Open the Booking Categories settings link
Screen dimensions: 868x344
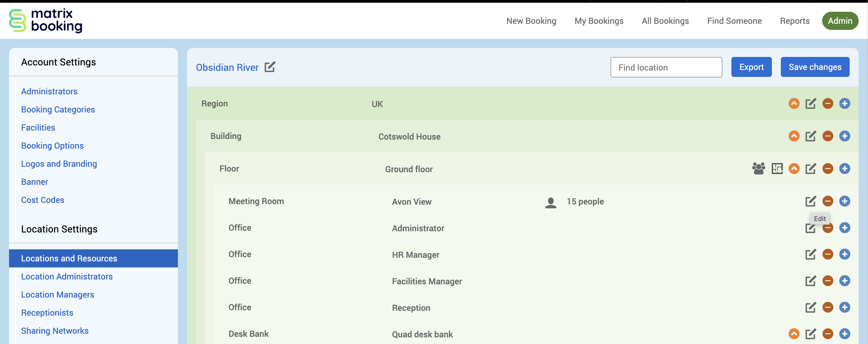pyautogui.click(x=58, y=109)
